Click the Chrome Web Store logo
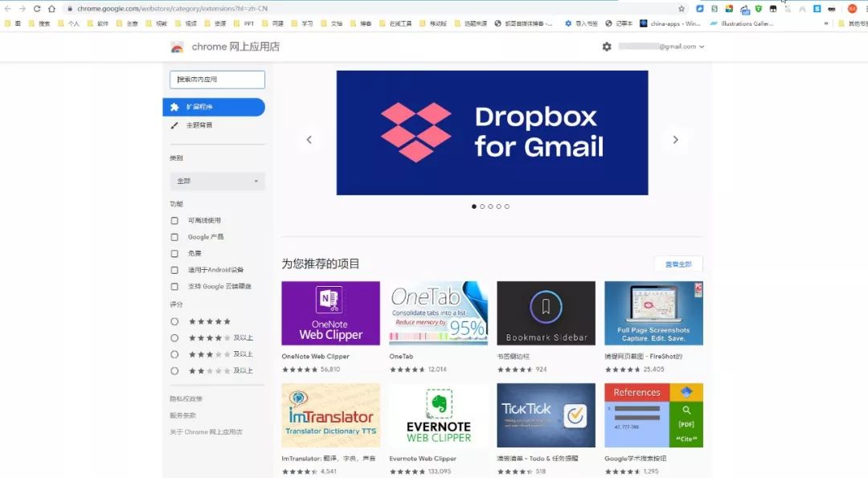The height and width of the screenshot is (478, 868). coord(177,47)
